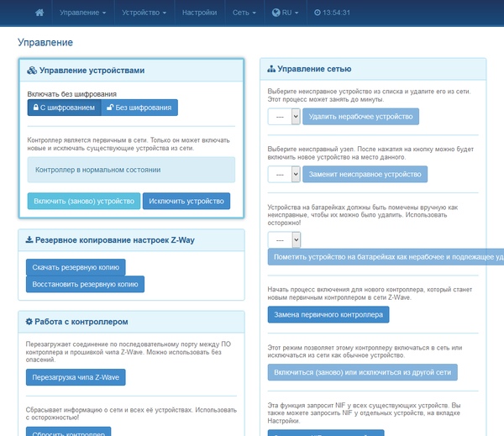Screen dimensions: 504x436
Task: Click the network icon beside Управление сетью
Action: [271, 69]
